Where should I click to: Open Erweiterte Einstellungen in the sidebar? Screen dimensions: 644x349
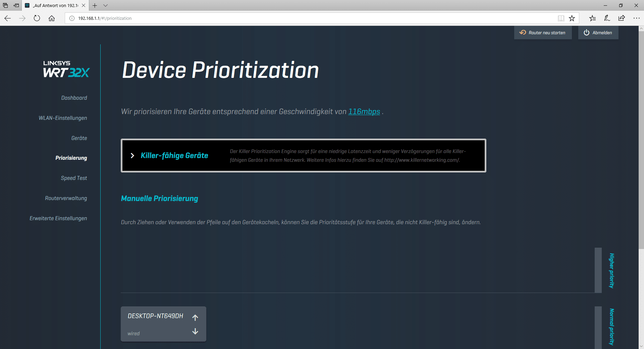click(58, 218)
